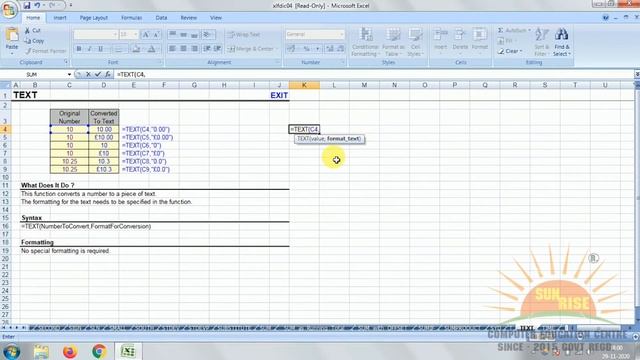This screenshot has width=640, height=360.
Task: Switch to the Home ribbon tab
Action: pos(33,18)
